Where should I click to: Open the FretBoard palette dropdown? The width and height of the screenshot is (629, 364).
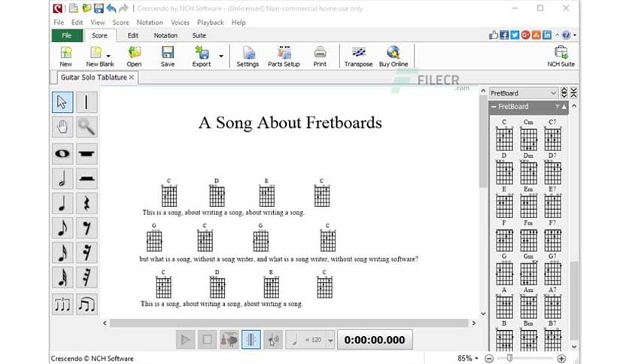[x=553, y=93]
